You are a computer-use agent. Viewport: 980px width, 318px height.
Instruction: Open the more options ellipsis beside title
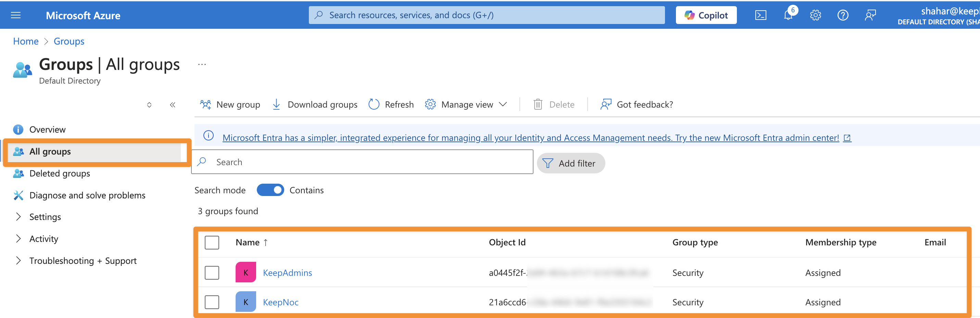202,64
